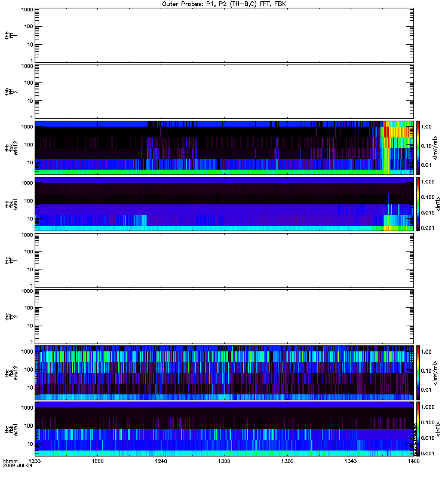Viewport: 448px width, 478px height.
Task: Click the thb fbk edc12 color bar
Action: tap(418, 148)
